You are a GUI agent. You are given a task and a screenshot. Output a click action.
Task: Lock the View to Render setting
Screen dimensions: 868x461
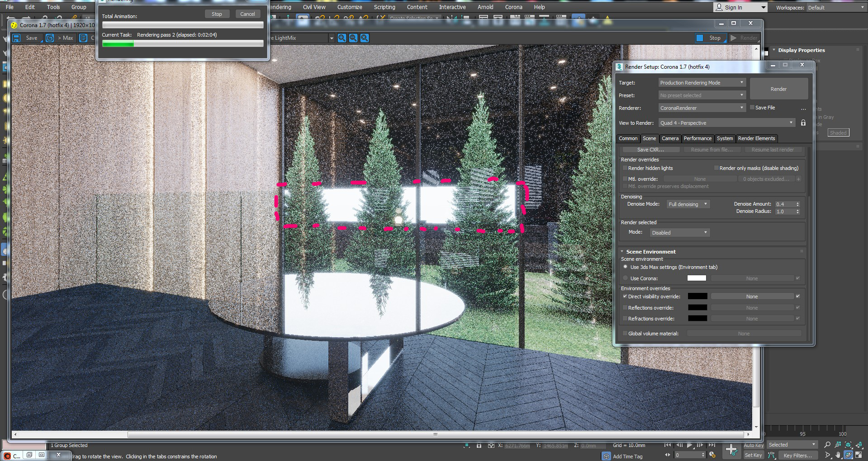[x=803, y=122]
